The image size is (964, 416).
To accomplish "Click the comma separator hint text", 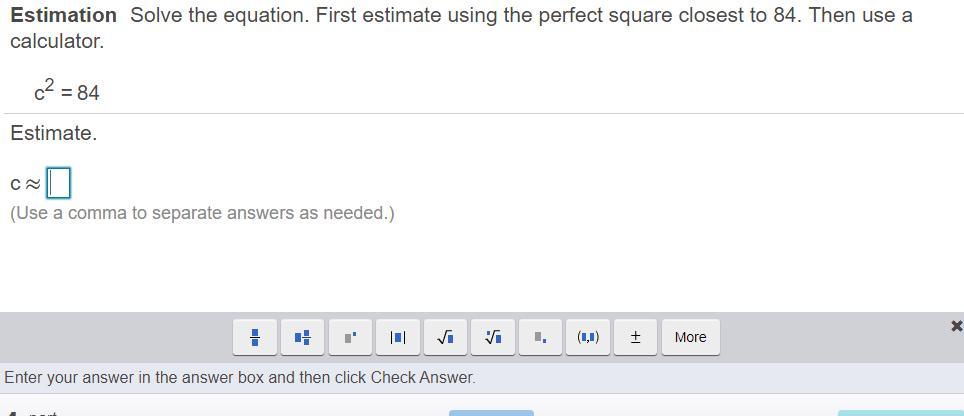I will coord(202,213).
